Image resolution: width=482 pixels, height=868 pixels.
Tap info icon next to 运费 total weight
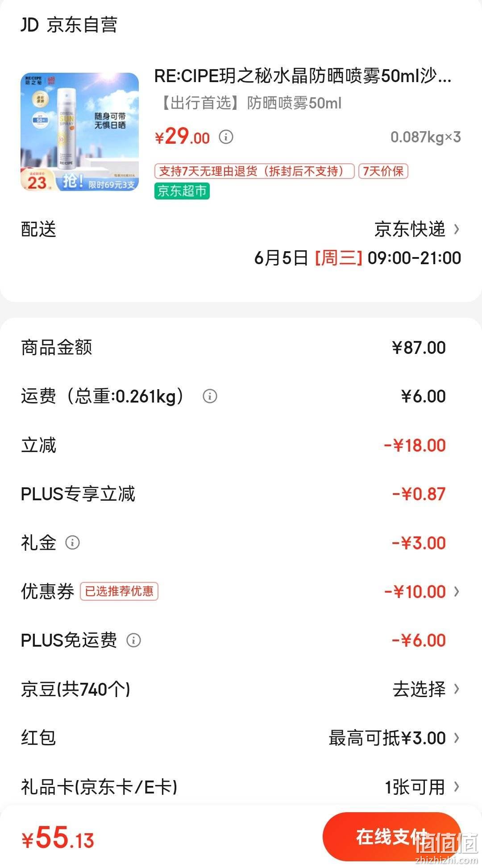210,396
